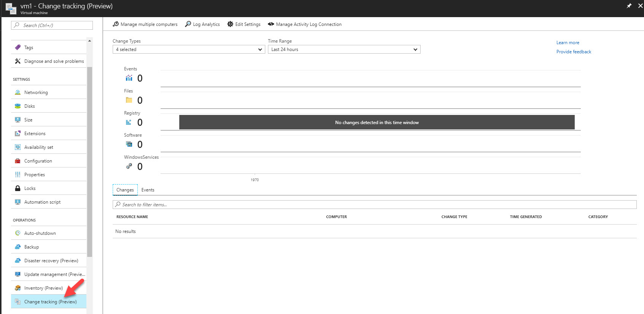The width and height of the screenshot is (644, 314).
Task: Switch to the Events tab
Action: pyautogui.click(x=148, y=190)
